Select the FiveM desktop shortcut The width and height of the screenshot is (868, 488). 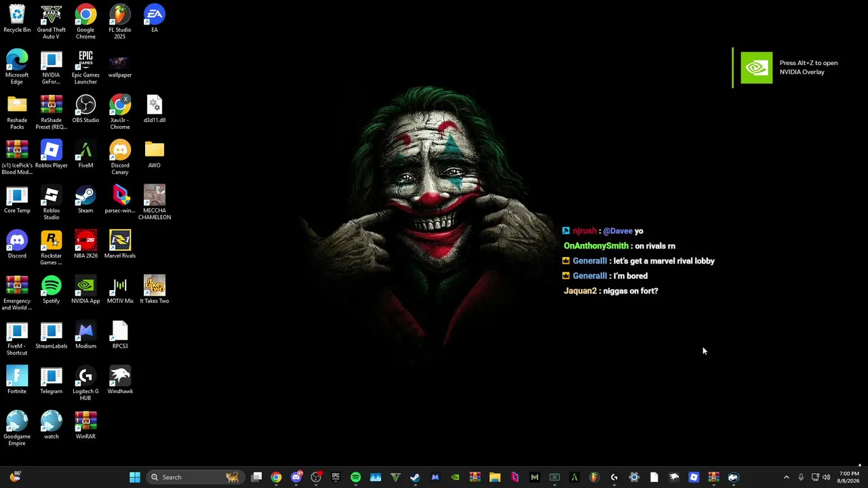point(85,155)
